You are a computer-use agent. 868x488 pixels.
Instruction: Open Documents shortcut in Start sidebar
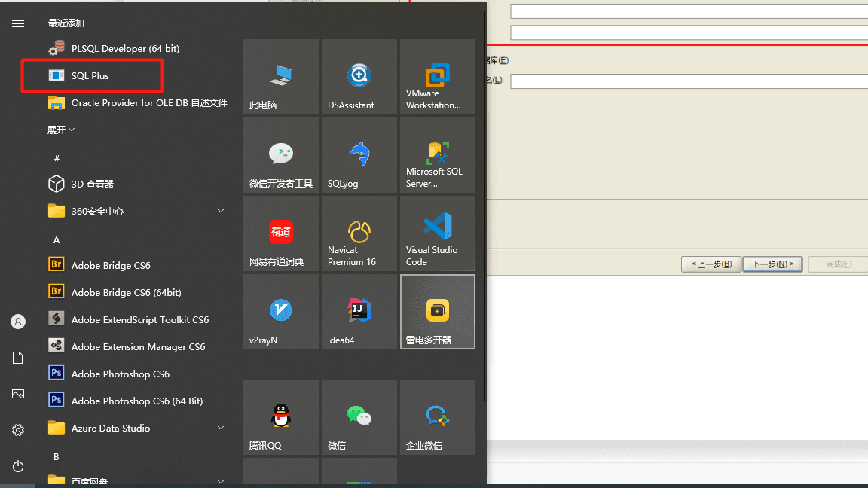tap(18, 358)
